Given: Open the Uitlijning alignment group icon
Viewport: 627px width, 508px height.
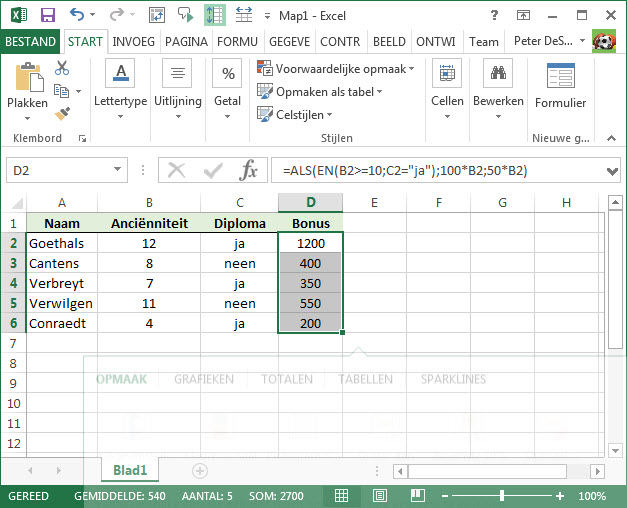Looking at the screenshot, I should click(178, 73).
